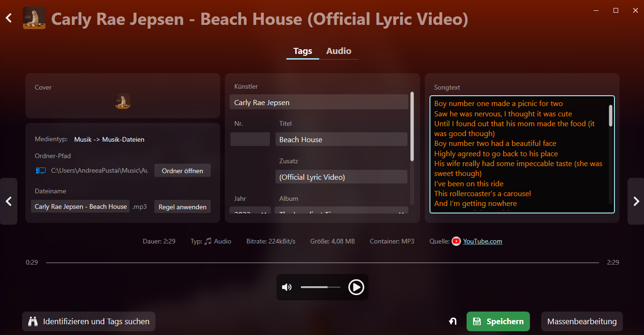Maximize the window
The height and width of the screenshot is (335, 644).
(x=616, y=10)
